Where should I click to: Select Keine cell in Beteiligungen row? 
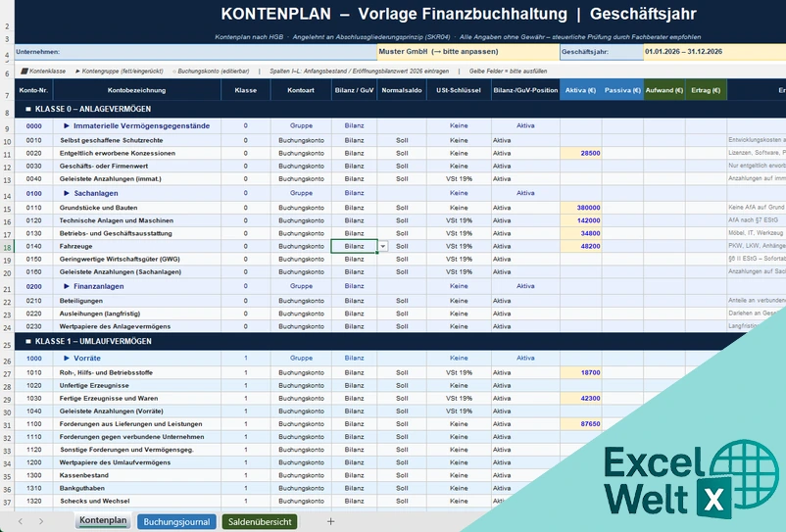pos(459,301)
